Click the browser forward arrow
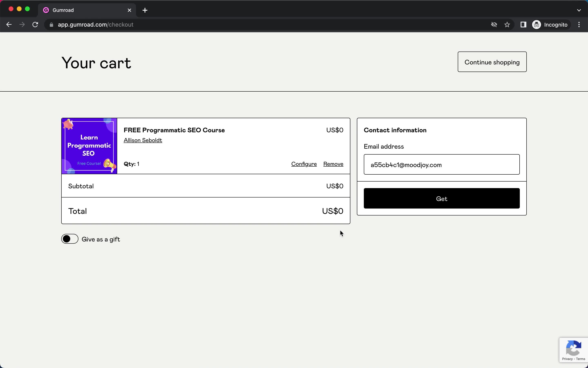Viewport: 588px width, 368px height. coord(22,25)
